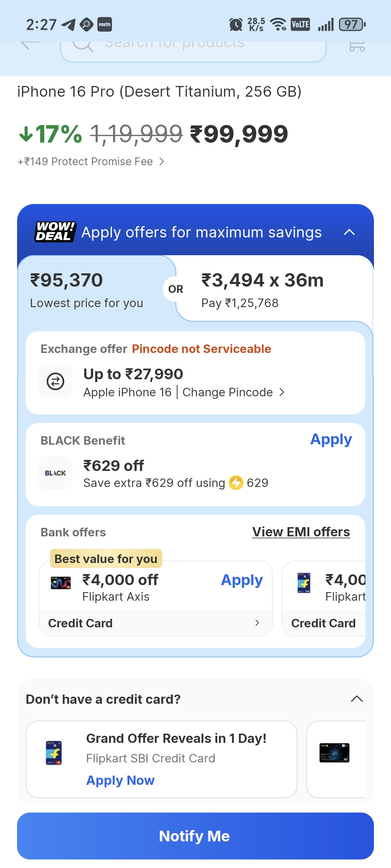This screenshot has width=391, height=868.
Task: Expand Flipkart Axis Credit Card details chevron
Action: click(x=257, y=623)
